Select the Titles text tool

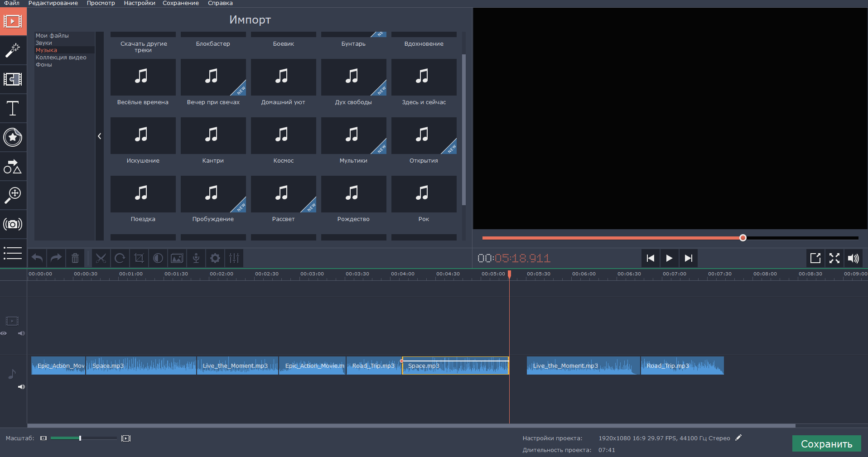click(x=13, y=108)
